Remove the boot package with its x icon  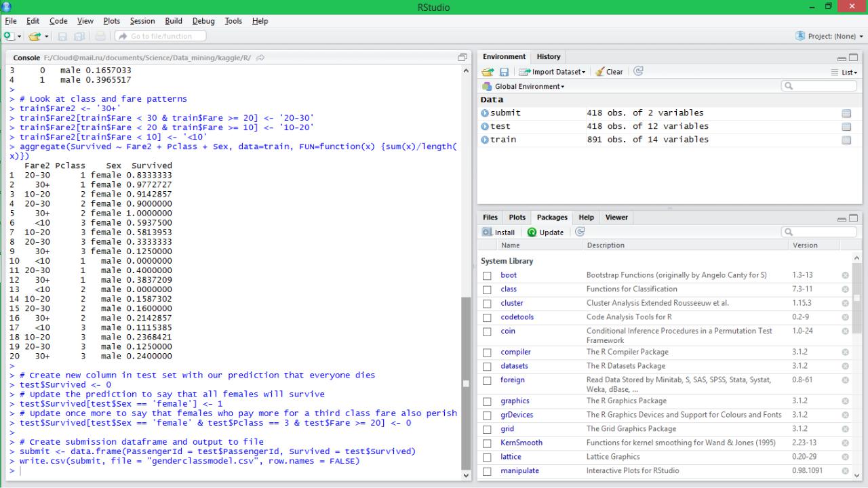tap(846, 275)
